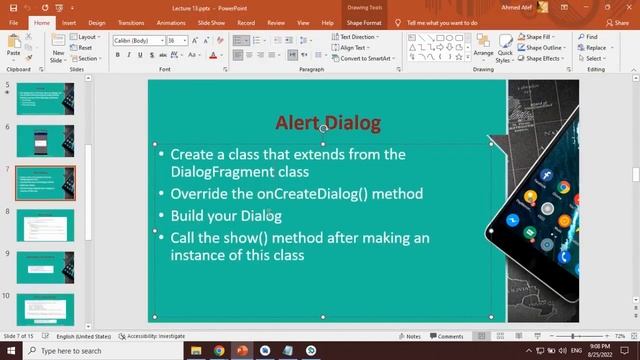This screenshot has width=640, height=360.
Task: Toggle Bold formatting
Action: pos(118,55)
